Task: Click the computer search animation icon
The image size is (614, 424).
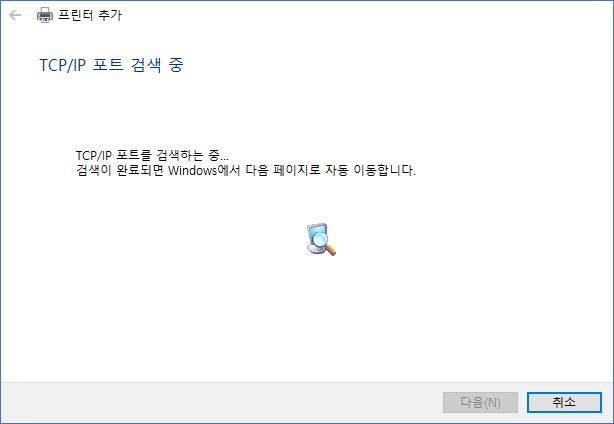Action: pos(321,239)
